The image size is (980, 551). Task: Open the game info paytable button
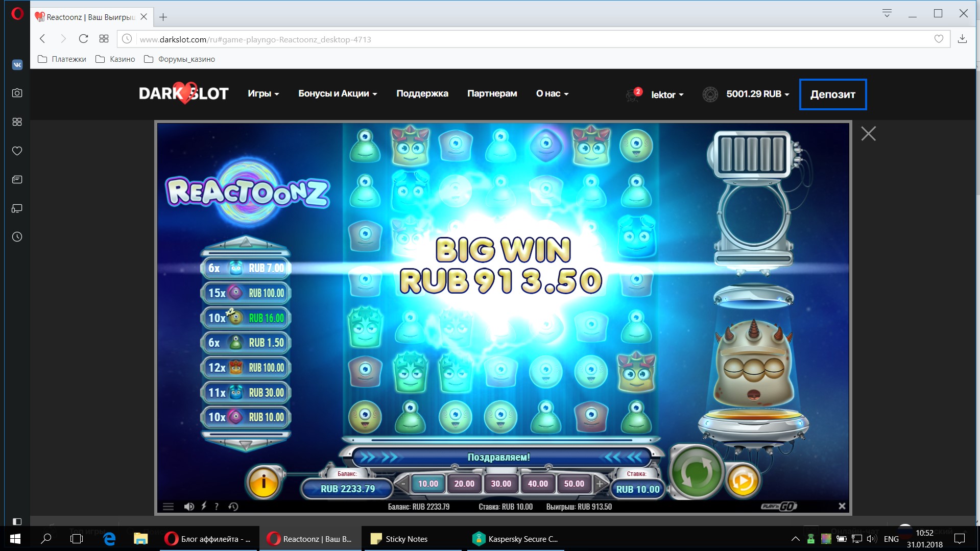point(264,482)
